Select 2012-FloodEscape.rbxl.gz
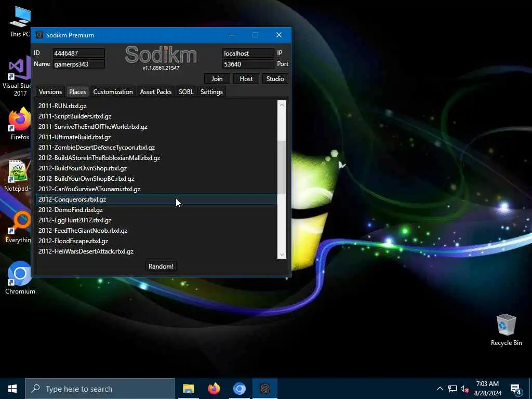Screen dimensions: 532x399 click(x=156, y=241)
